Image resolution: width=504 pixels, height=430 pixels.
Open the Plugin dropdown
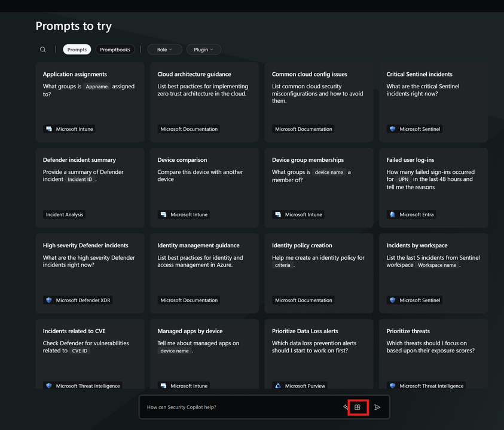203,50
